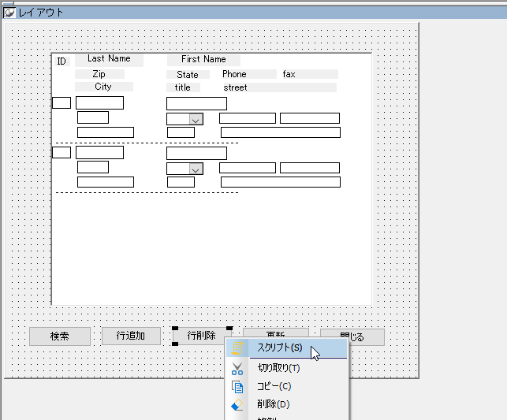507x420 pixels.
Task: Select the 行削除 button
Action: pyautogui.click(x=201, y=336)
